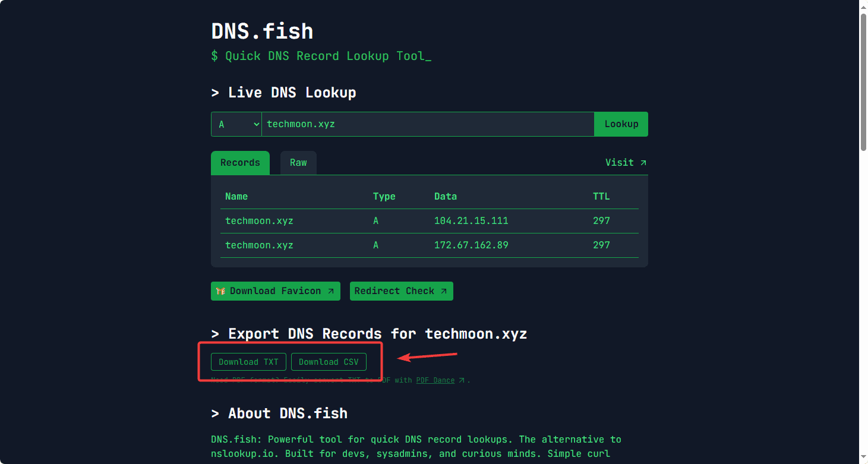The image size is (868, 464).
Task: Click the TTL column header
Action: tap(601, 197)
